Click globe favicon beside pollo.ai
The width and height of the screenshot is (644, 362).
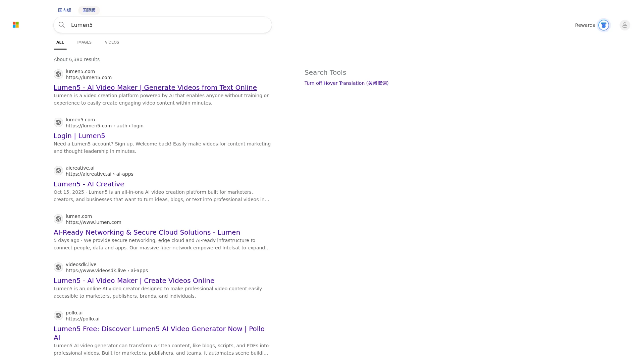point(58,315)
